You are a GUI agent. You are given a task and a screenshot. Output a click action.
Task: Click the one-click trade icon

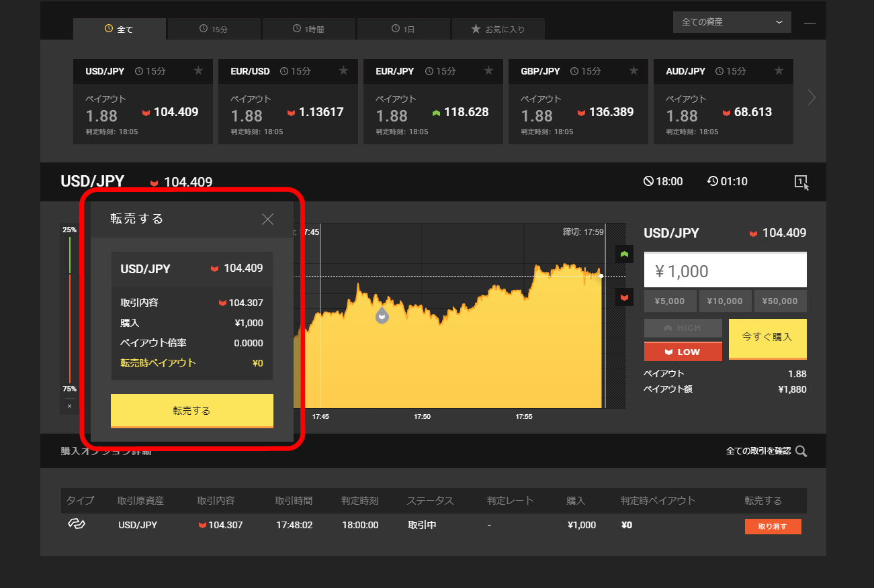801,182
